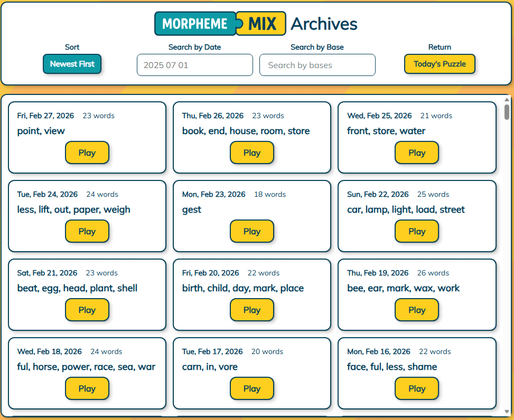The width and height of the screenshot is (514, 420).
Task: Click the Search by Base field
Action: click(x=317, y=64)
